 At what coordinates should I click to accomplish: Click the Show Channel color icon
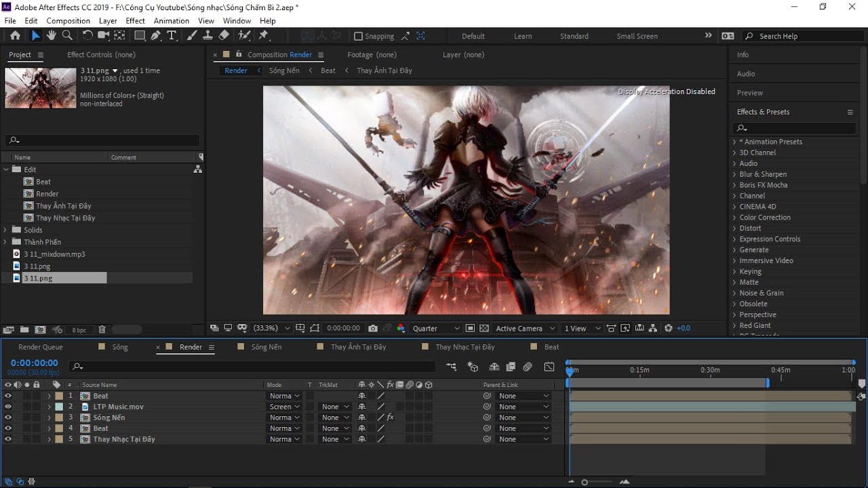[401, 328]
